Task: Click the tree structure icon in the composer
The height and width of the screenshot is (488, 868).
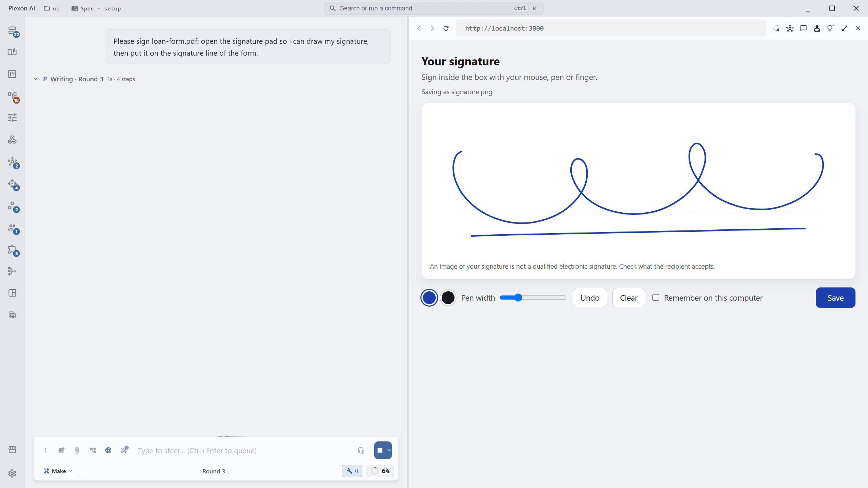Action: pyautogui.click(x=93, y=450)
